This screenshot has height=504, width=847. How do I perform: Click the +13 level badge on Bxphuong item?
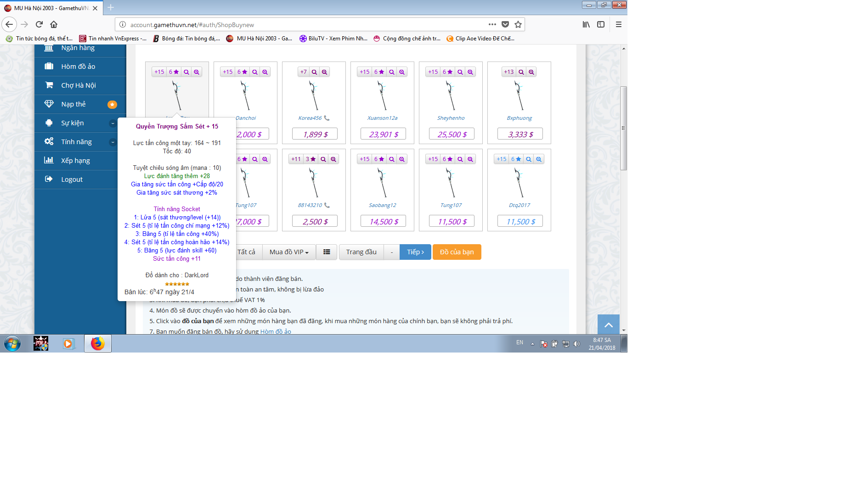508,72
